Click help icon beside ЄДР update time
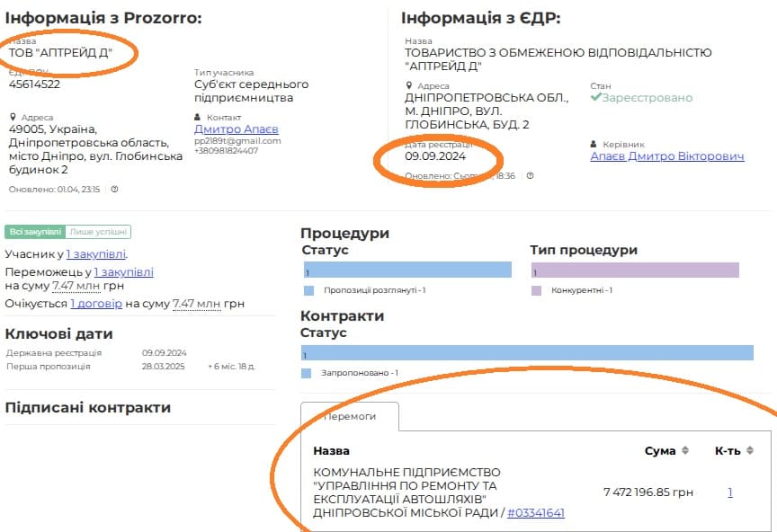This screenshot has height=532, width=777. tap(530, 176)
